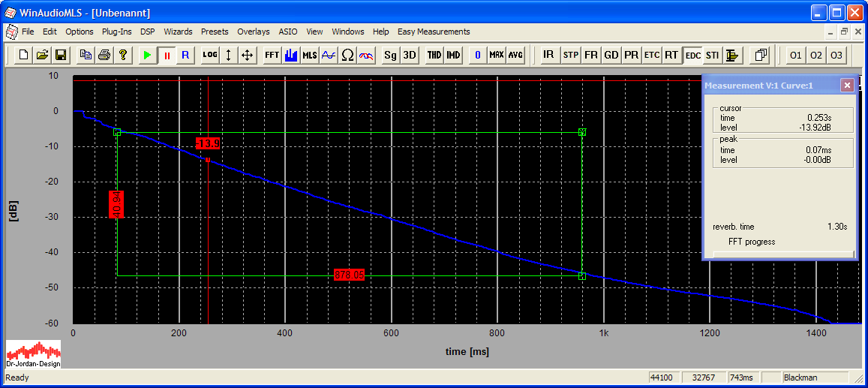
Task: Toggle AVG averaging mode
Action: 515,55
